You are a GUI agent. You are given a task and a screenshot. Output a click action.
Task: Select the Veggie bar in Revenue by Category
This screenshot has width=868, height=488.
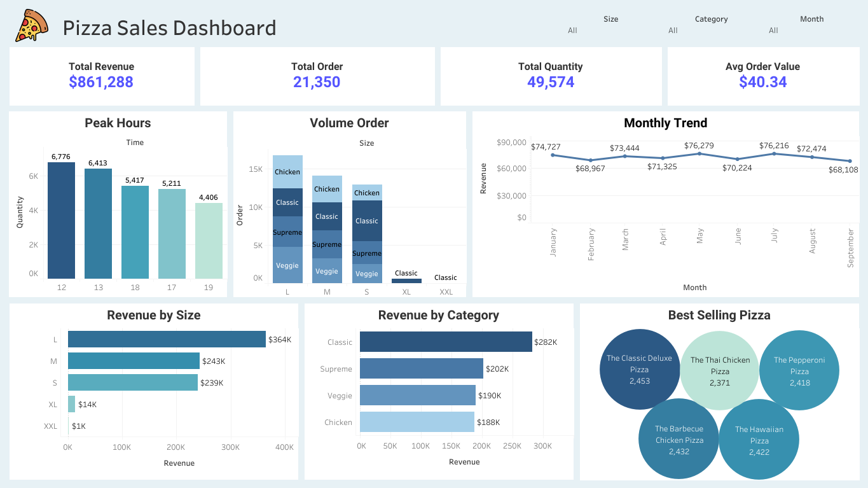pyautogui.click(x=418, y=395)
